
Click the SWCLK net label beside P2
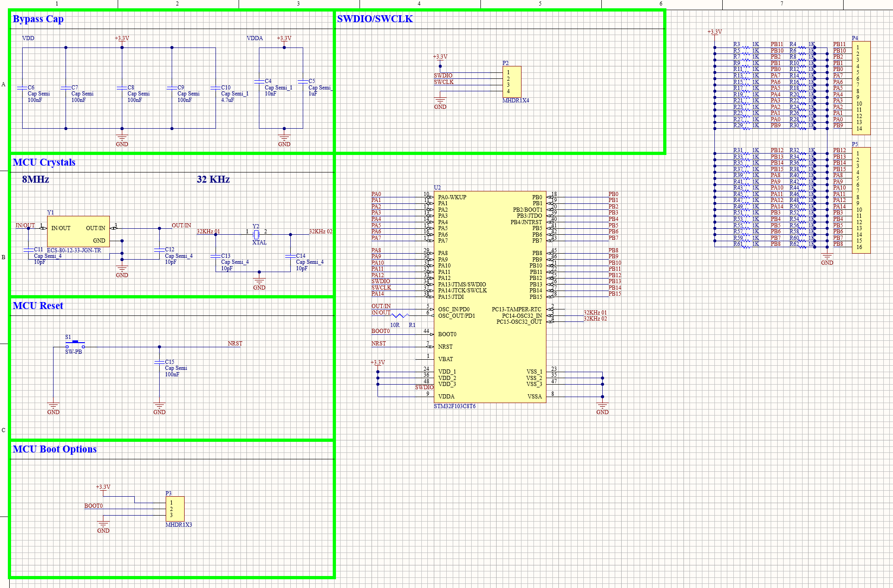click(x=444, y=82)
